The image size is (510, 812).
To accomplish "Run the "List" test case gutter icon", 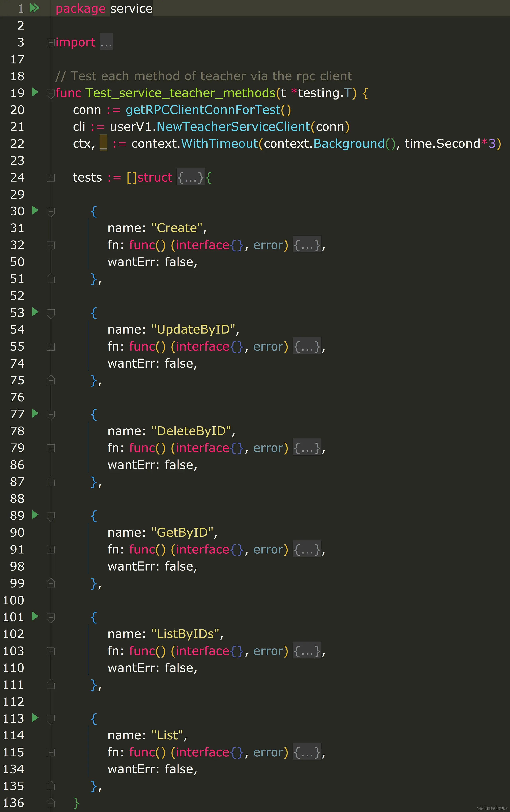I will 35,718.
